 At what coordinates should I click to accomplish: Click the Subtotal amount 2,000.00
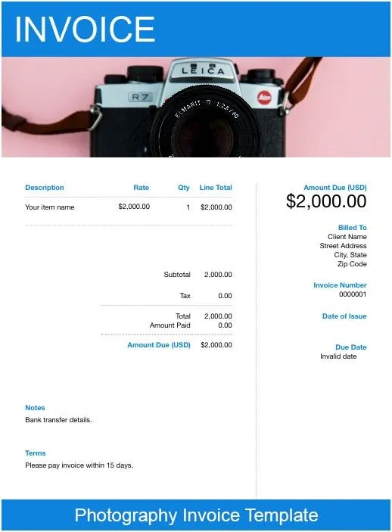coord(218,275)
